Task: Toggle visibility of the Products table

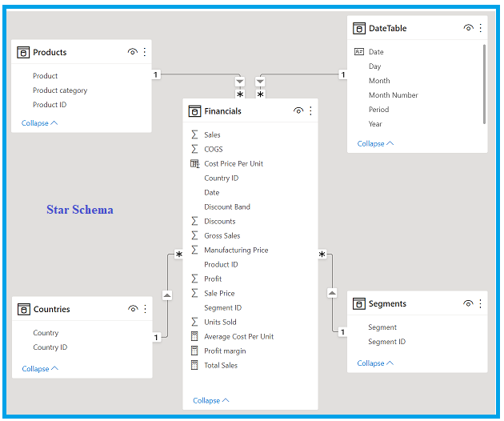Action: coord(132,52)
